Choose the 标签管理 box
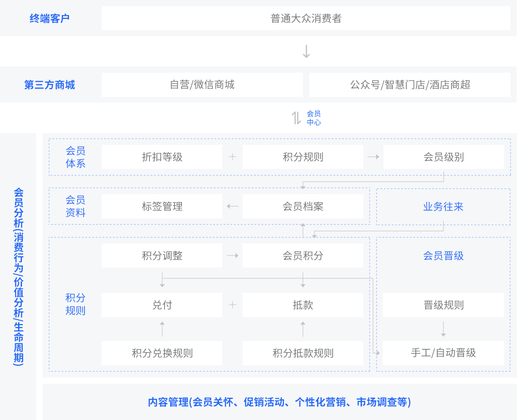 click(x=162, y=206)
